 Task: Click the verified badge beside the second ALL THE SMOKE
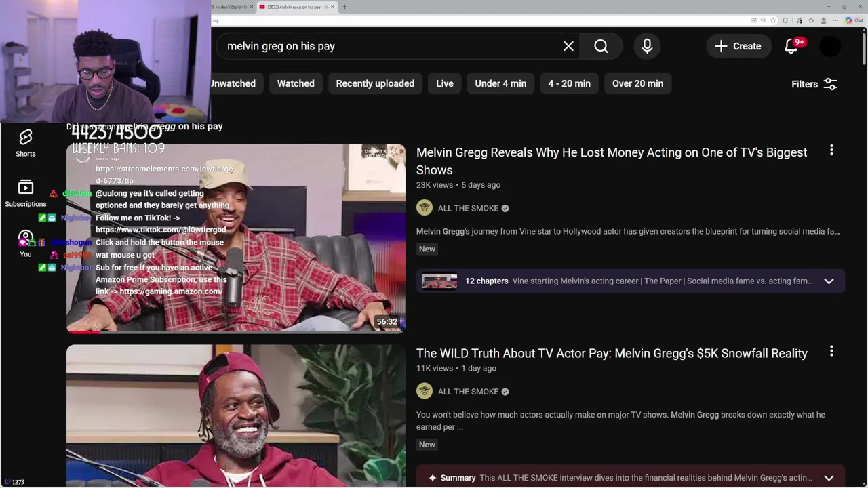click(x=505, y=391)
